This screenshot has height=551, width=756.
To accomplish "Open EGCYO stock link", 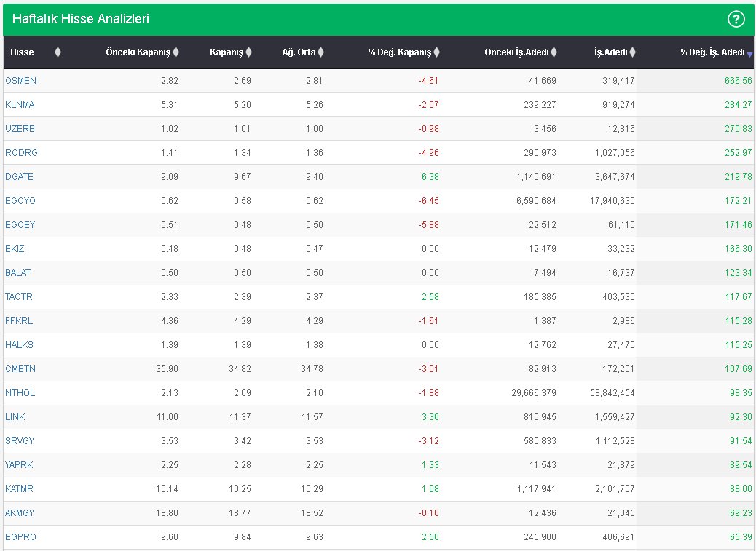I will [20, 201].
